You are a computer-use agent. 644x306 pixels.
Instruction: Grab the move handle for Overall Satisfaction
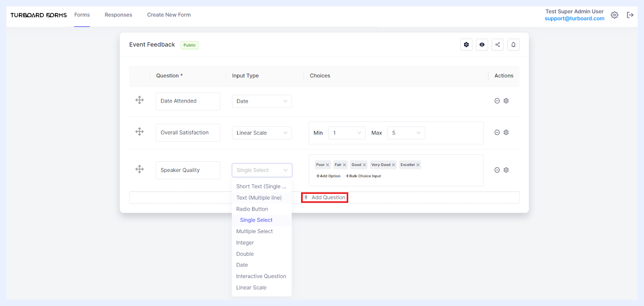click(140, 132)
